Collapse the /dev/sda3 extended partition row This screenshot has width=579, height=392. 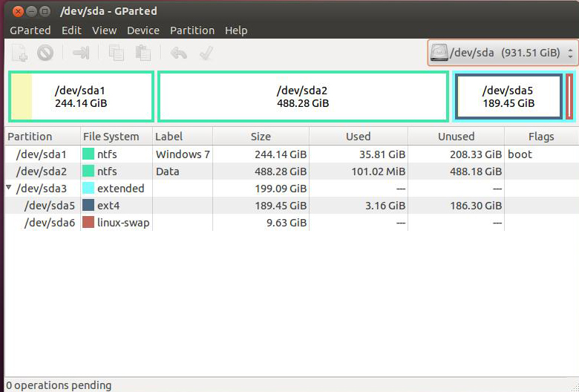coord(9,188)
